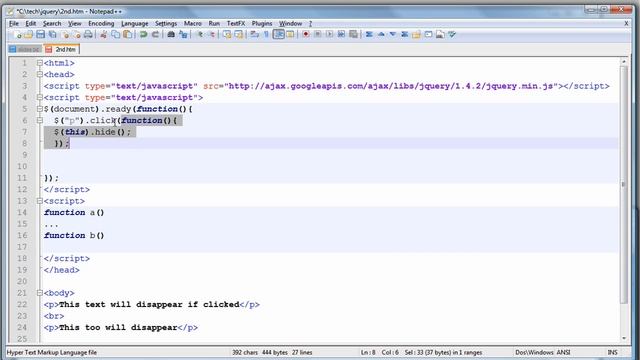This screenshot has width=640, height=360.
Task: Click the blue up-triangle toolbar icon
Action: pos(381,35)
